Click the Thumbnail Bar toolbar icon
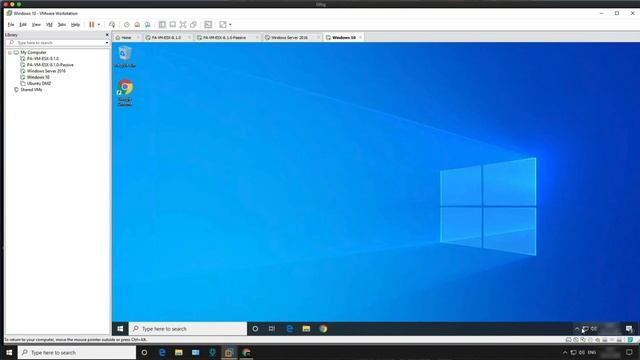Screen dimensions: 640x360 pos(173,24)
